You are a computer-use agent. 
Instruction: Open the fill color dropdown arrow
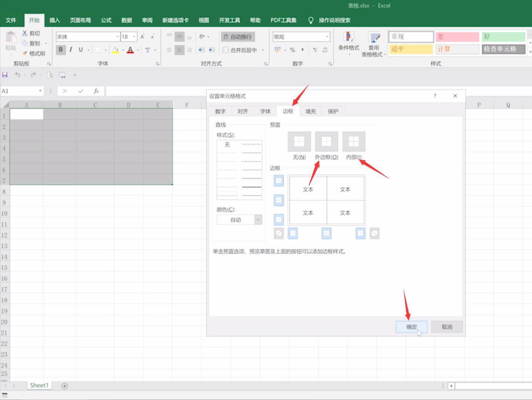click(123, 50)
